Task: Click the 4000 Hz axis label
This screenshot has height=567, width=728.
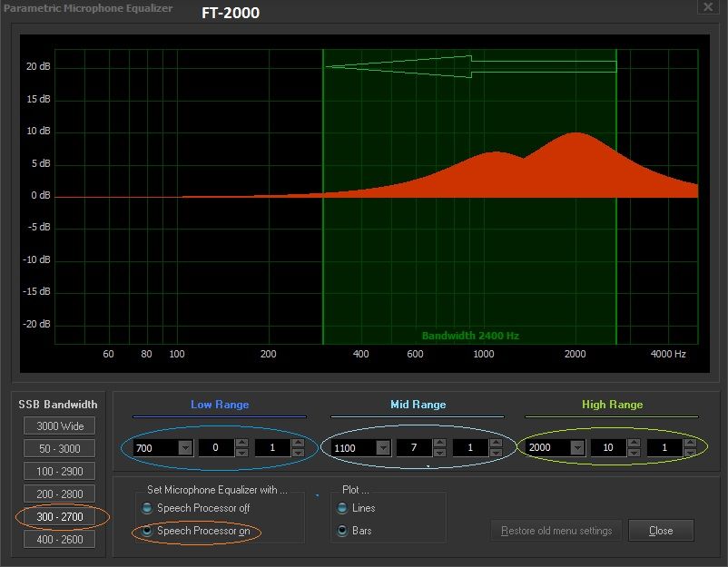Action: [x=668, y=354]
